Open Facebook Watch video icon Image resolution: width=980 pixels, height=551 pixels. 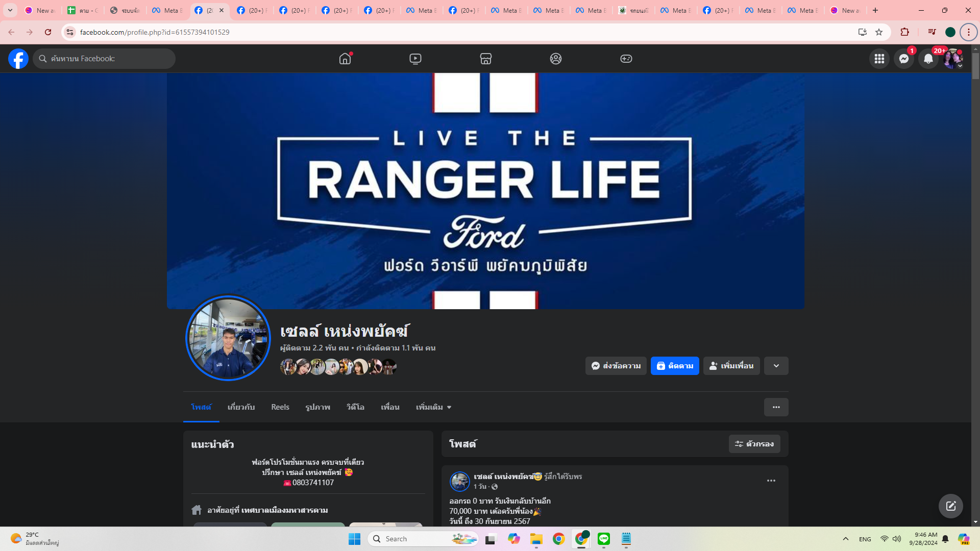pos(415,59)
